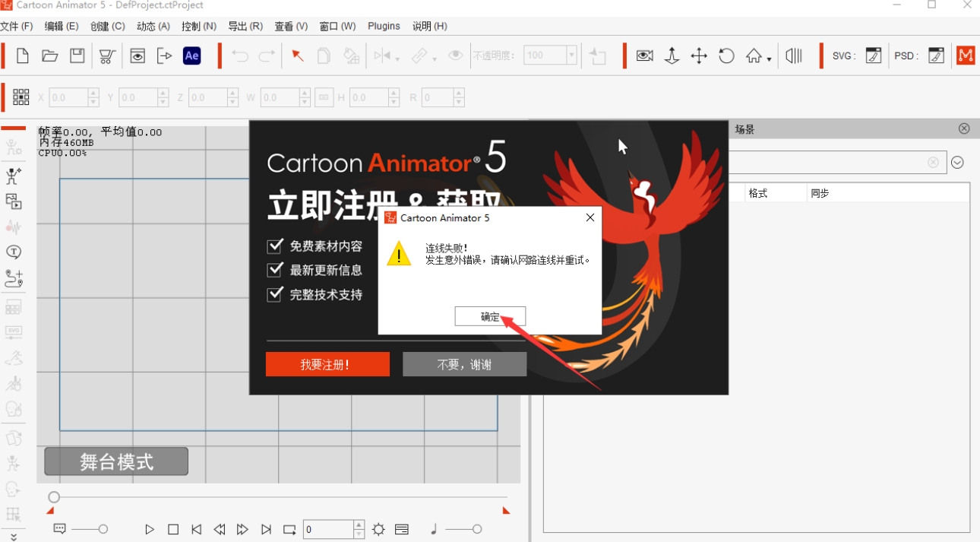
Task: Open the text bubble (T) tool
Action: 13,252
